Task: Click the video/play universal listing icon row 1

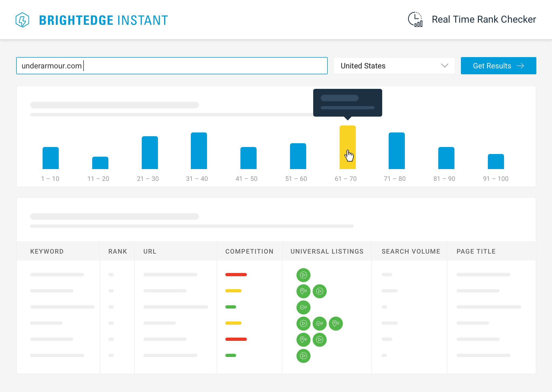Action: click(x=303, y=275)
